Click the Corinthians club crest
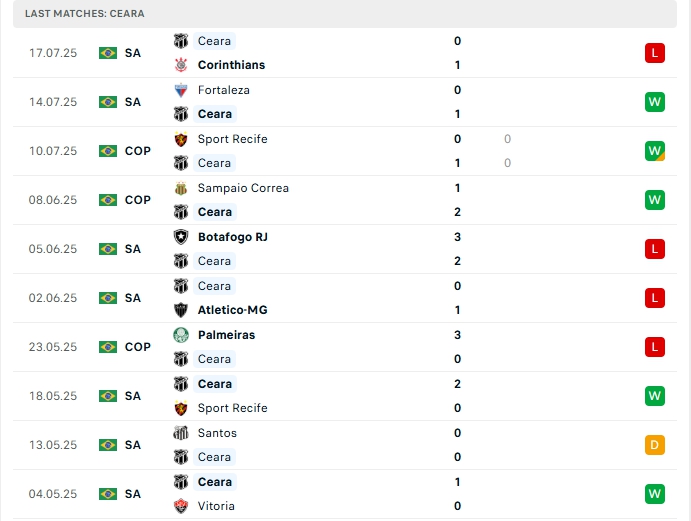Image resolution: width=691 pixels, height=521 pixels. tap(181, 65)
